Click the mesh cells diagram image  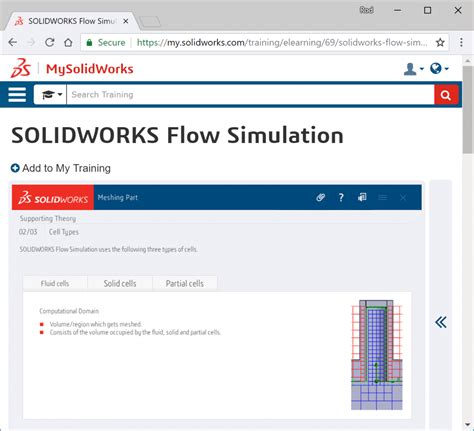377,355
